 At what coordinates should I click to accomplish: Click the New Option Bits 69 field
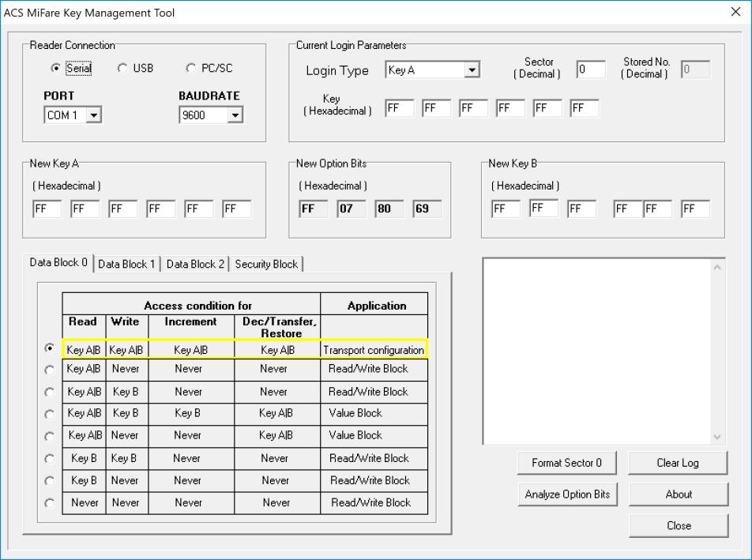click(x=427, y=209)
